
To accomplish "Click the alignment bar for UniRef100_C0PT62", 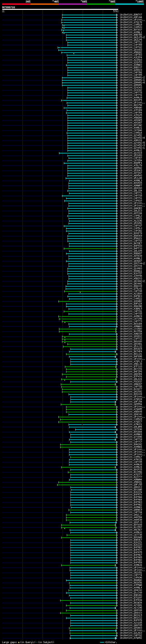I will tap(88, 48).
